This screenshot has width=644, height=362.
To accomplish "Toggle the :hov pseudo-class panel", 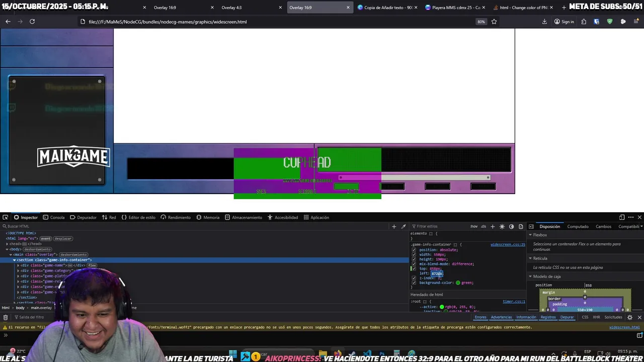I will click(x=474, y=226).
